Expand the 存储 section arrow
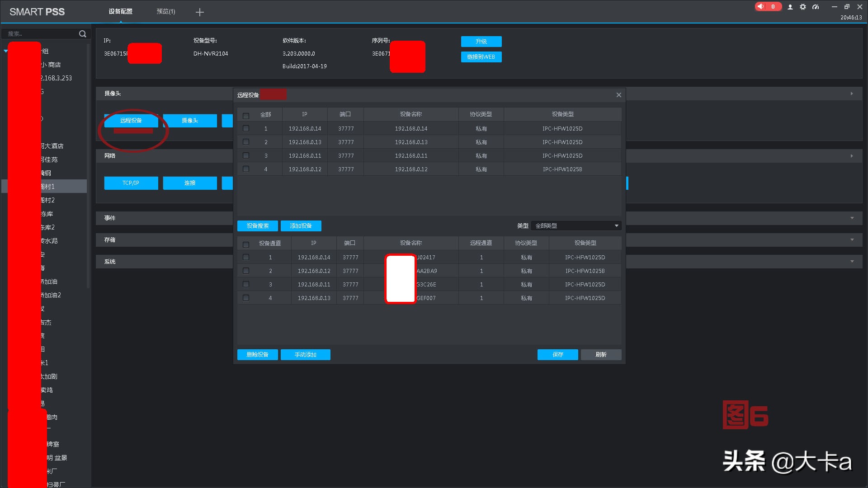 852,239
